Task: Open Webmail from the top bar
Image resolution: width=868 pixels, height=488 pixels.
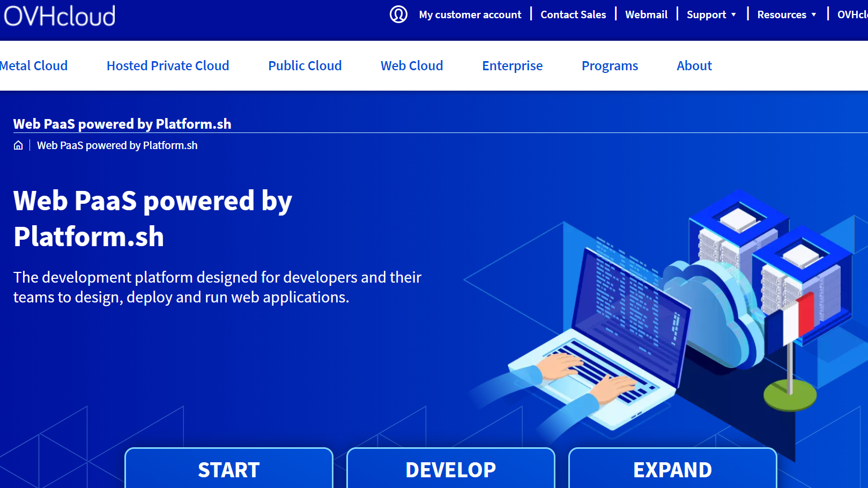Action: pyautogui.click(x=646, y=14)
